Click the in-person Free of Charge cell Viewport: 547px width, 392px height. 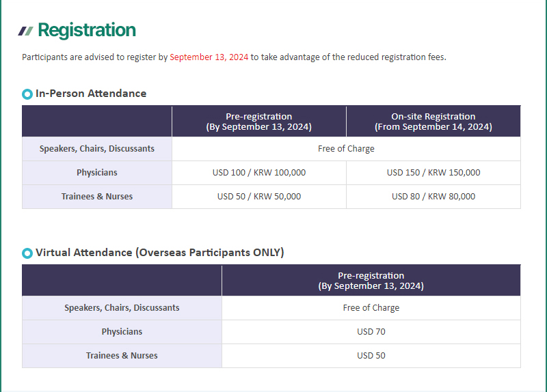346,149
